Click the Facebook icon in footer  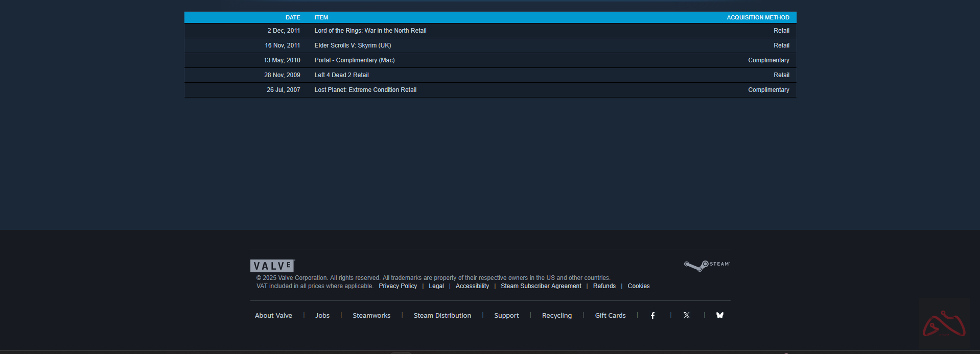tap(652, 316)
